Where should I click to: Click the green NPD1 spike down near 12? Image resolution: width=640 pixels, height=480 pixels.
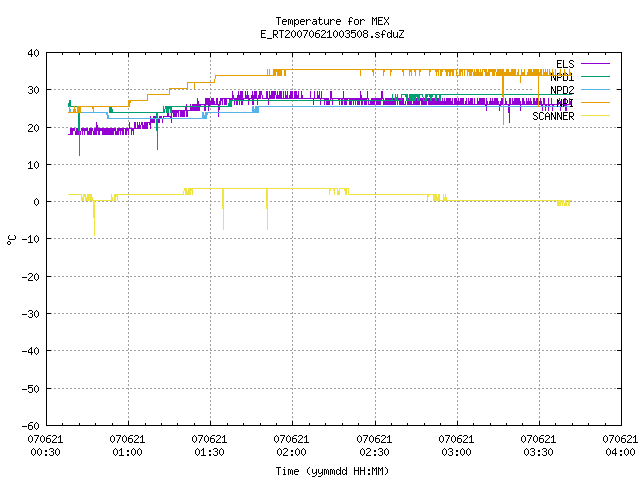tap(79, 135)
